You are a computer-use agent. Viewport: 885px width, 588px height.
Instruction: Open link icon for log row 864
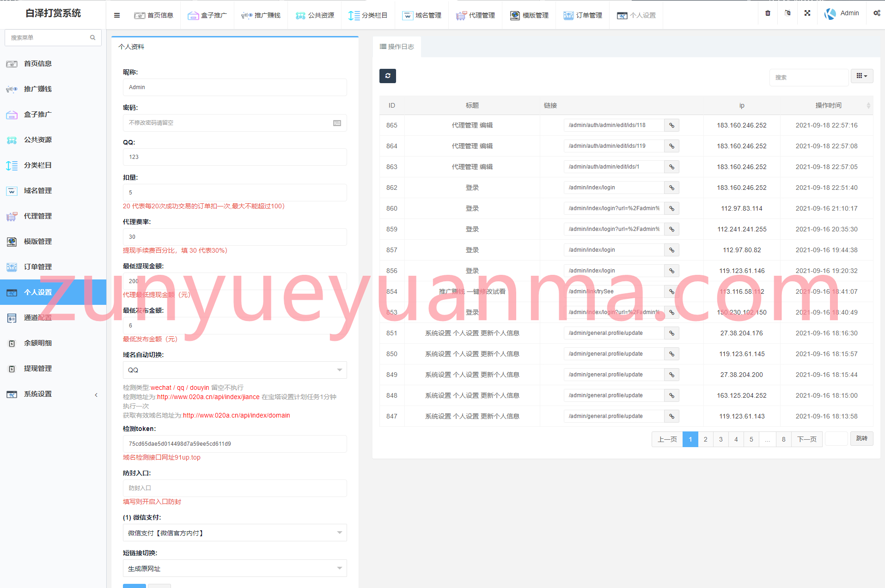click(671, 146)
